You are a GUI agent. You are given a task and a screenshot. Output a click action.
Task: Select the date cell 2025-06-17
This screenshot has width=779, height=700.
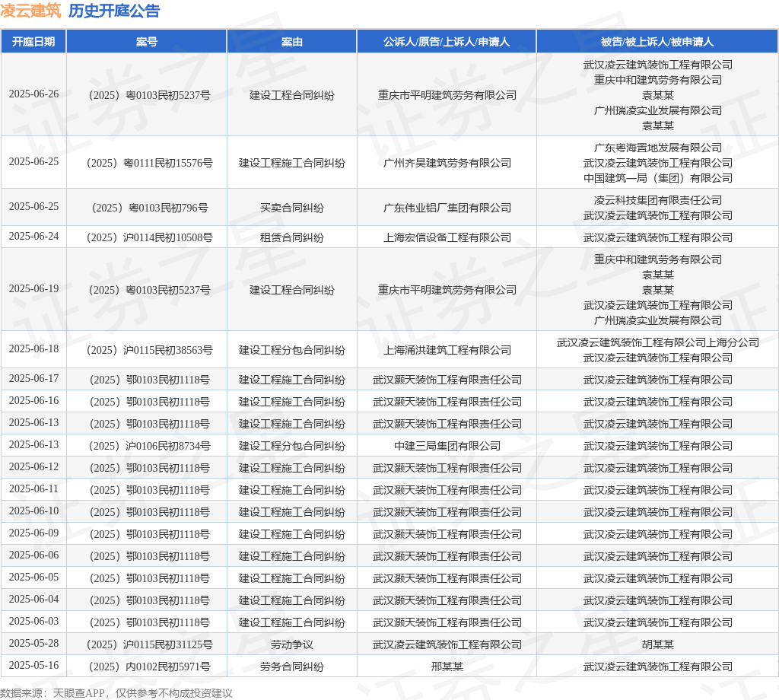coord(33,379)
